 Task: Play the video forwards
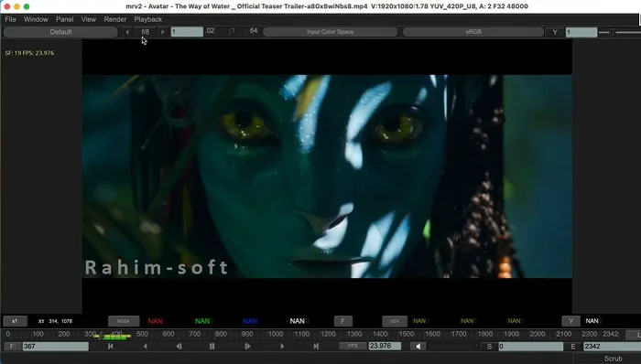pyautogui.click(x=282, y=346)
